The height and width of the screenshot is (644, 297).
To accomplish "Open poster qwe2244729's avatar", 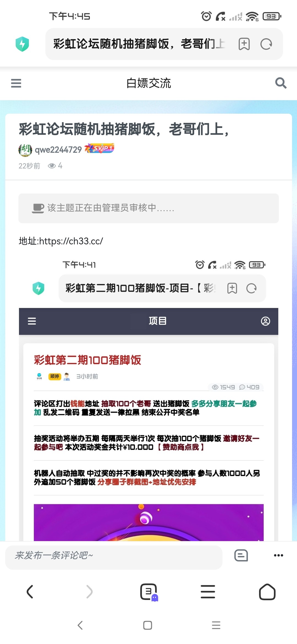I will [x=25, y=150].
